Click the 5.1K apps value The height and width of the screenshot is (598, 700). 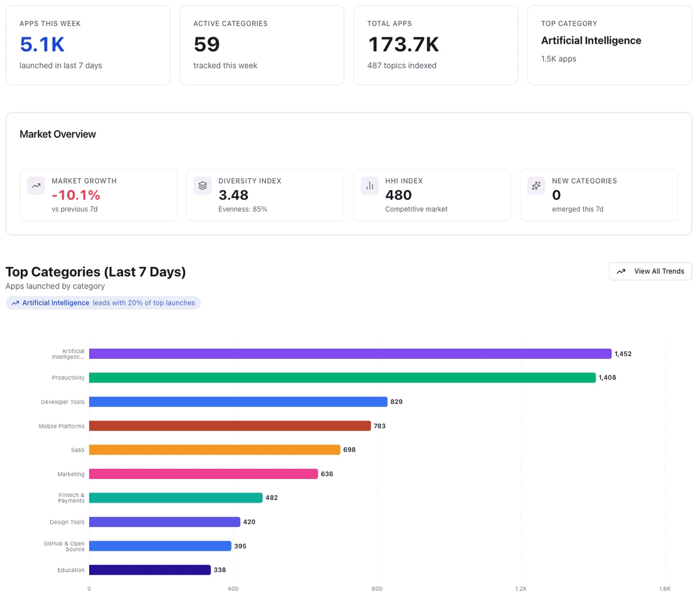[x=42, y=44]
